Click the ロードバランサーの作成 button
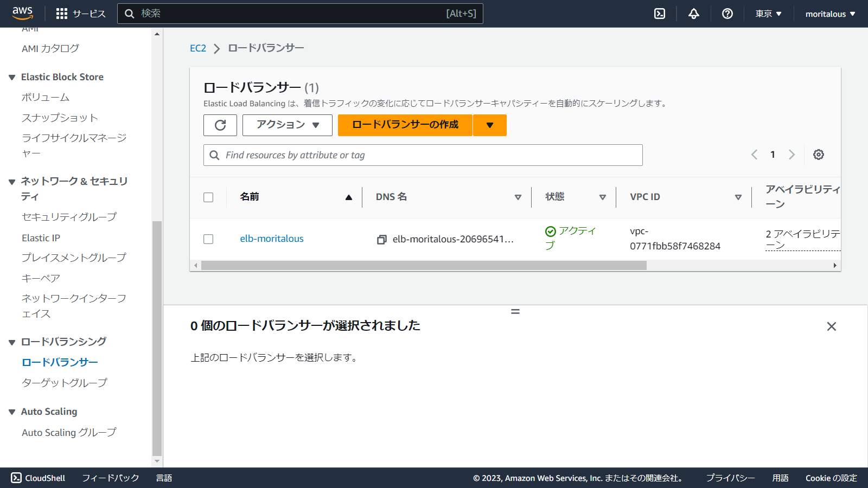Image resolution: width=868 pixels, height=488 pixels. pyautogui.click(x=405, y=125)
